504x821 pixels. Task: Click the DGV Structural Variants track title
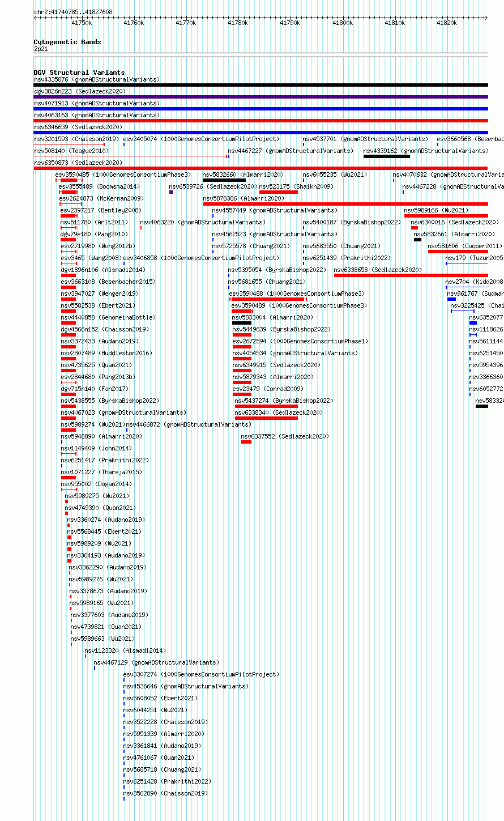click(79, 73)
